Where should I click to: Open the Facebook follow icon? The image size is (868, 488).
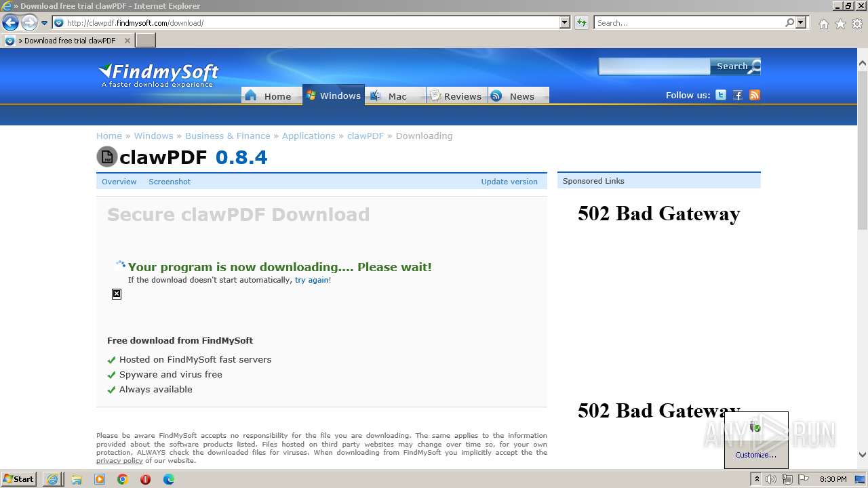tap(738, 95)
